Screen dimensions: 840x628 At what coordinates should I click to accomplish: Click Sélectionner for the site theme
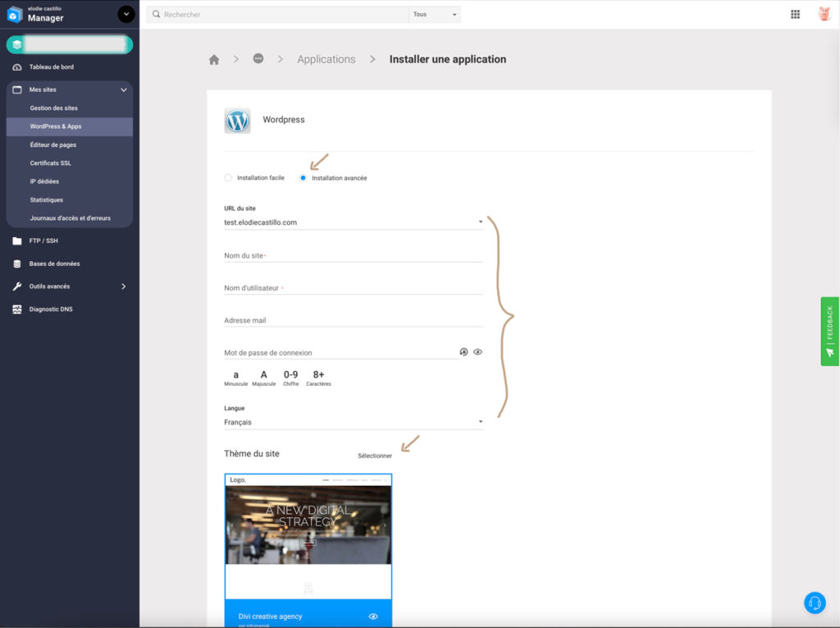pyautogui.click(x=375, y=456)
